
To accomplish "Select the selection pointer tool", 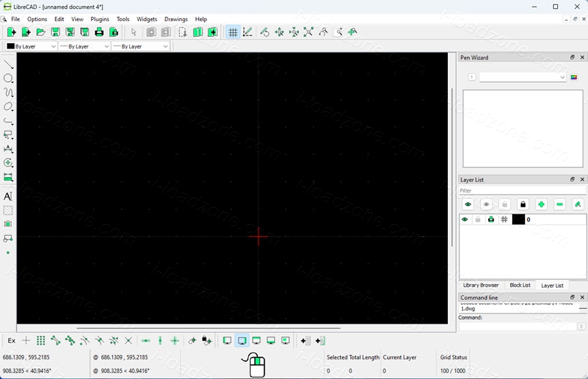I will (x=133, y=32).
